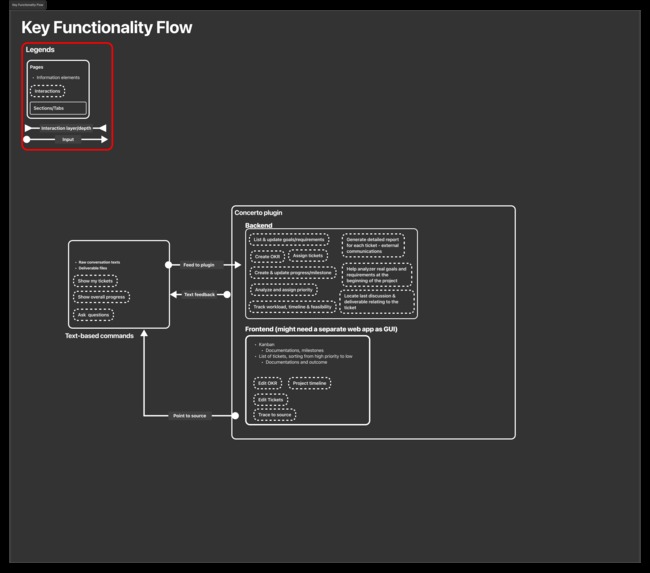Click the 'Interaction layer/depth' connector label
Viewport: 650px width, 573px height.
(x=66, y=128)
